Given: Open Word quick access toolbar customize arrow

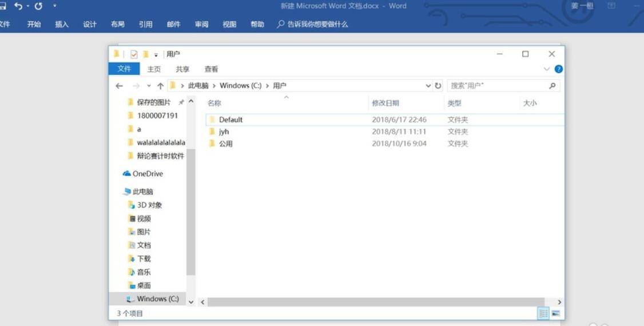Looking at the screenshot, I should coord(55,6).
